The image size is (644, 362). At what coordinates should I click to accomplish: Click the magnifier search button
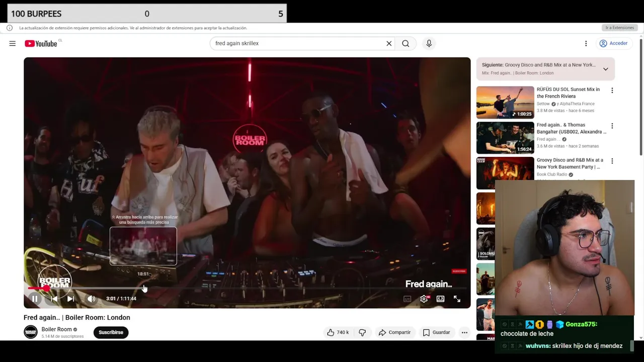406,43
